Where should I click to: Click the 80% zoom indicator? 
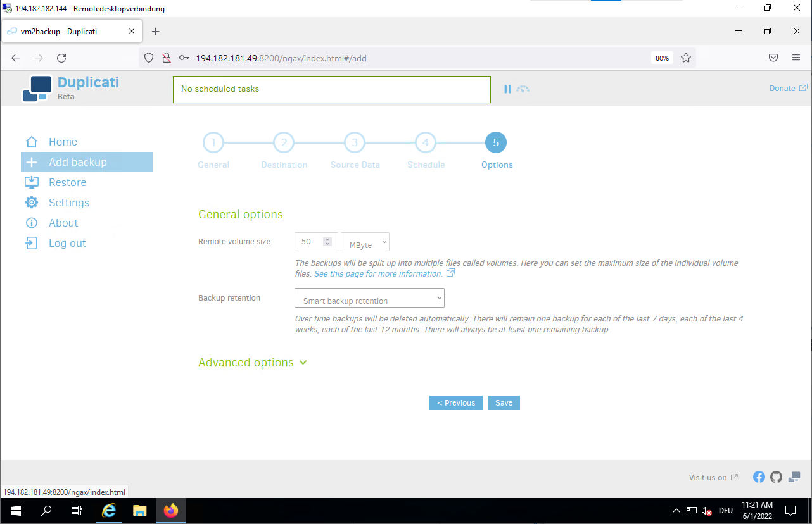(x=662, y=58)
